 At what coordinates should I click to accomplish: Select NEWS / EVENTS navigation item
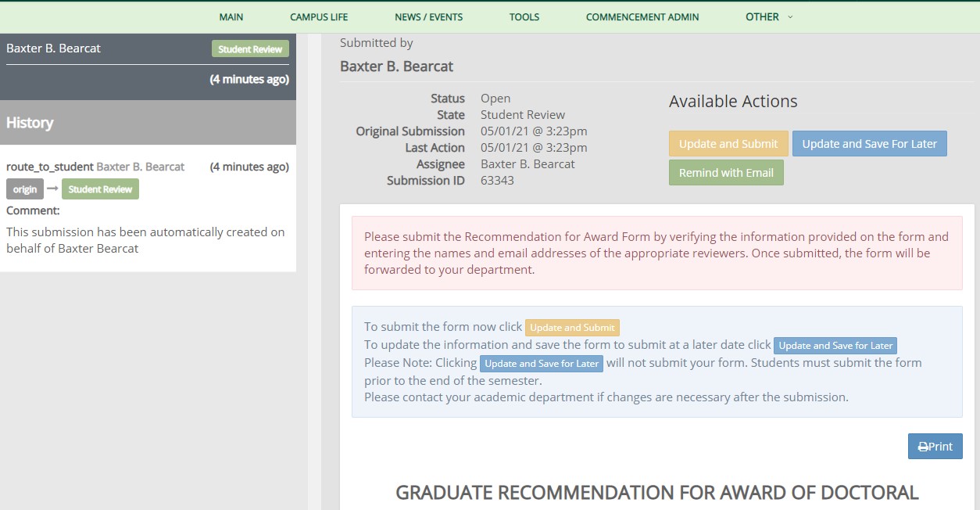pyautogui.click(x=428, y=17)
